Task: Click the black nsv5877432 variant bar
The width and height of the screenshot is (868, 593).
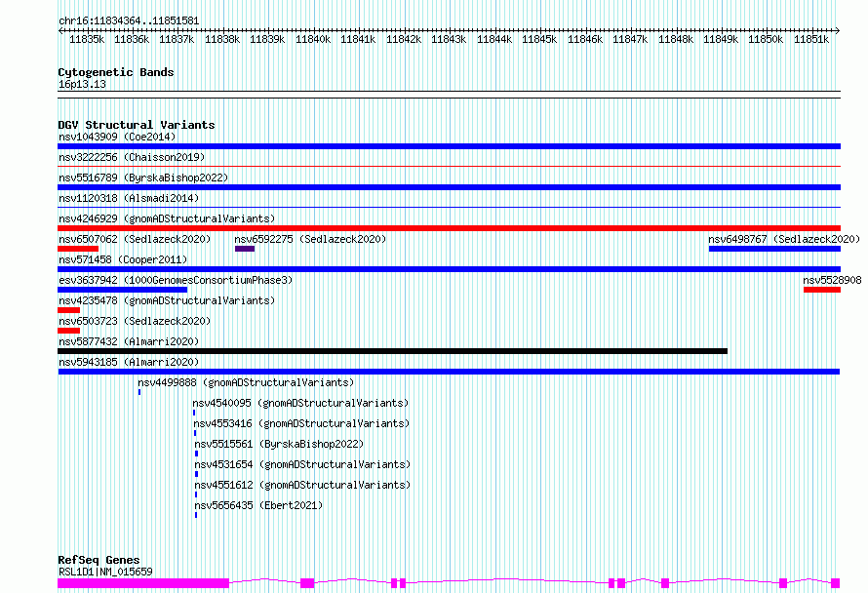Action: pyautogui.click(x=392, y=351)
